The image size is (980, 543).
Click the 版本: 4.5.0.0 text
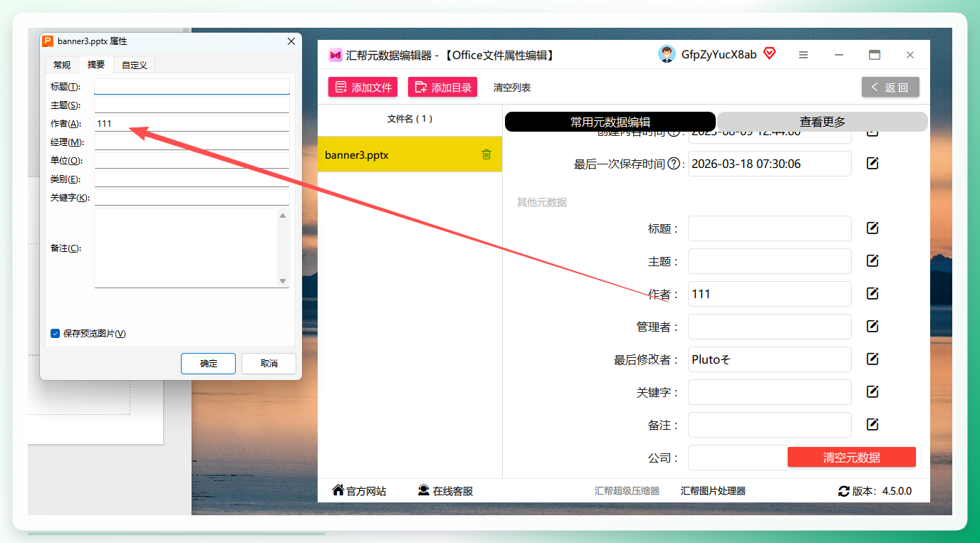coord(882,491)
